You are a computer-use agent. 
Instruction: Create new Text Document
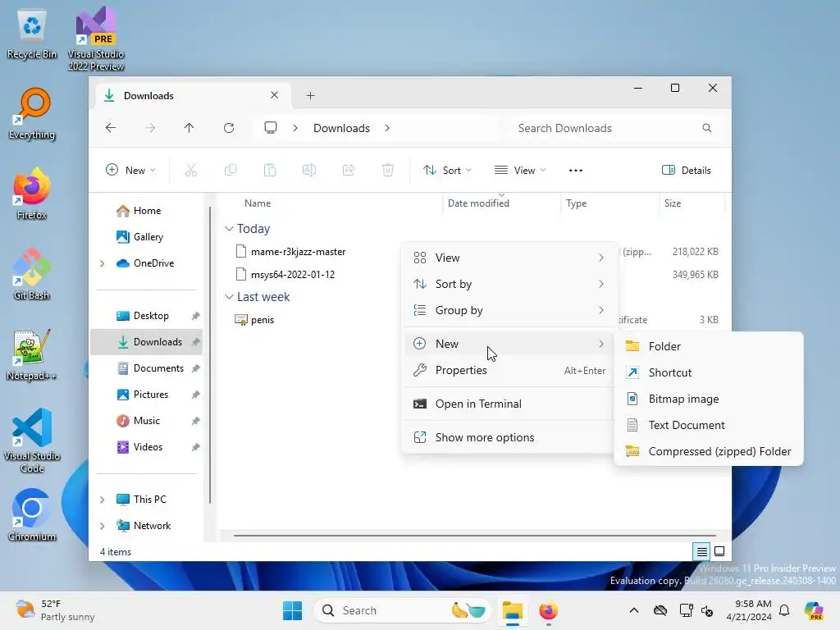708,425
